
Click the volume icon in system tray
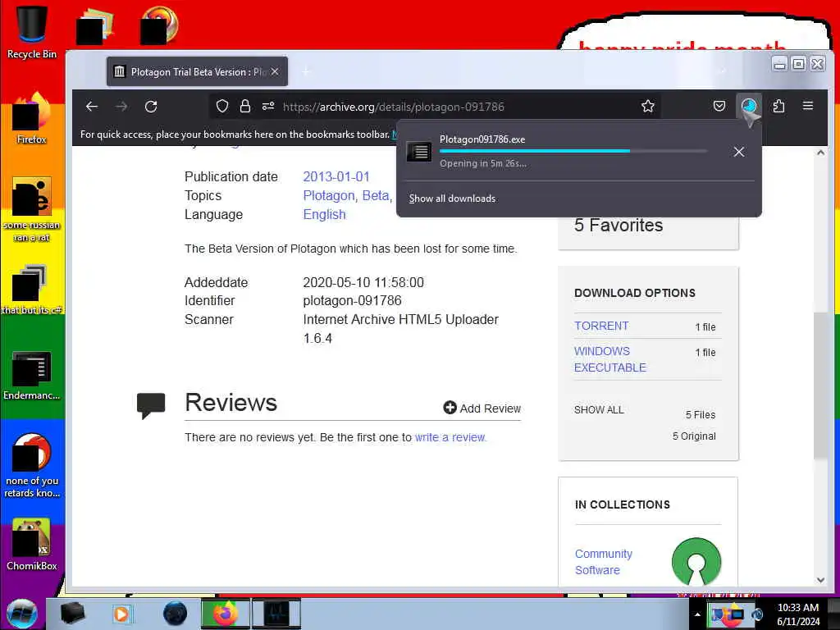pos(757,614)
